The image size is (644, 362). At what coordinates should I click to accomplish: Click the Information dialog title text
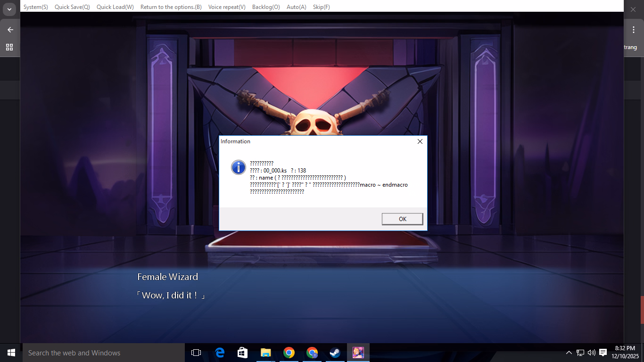pyautogui.click(x=235, y=141)
